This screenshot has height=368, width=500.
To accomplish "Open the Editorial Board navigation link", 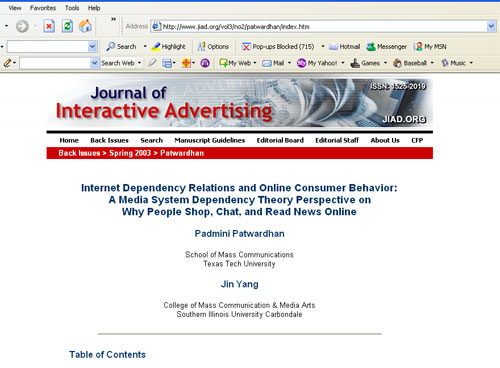I will coord(280,140).
